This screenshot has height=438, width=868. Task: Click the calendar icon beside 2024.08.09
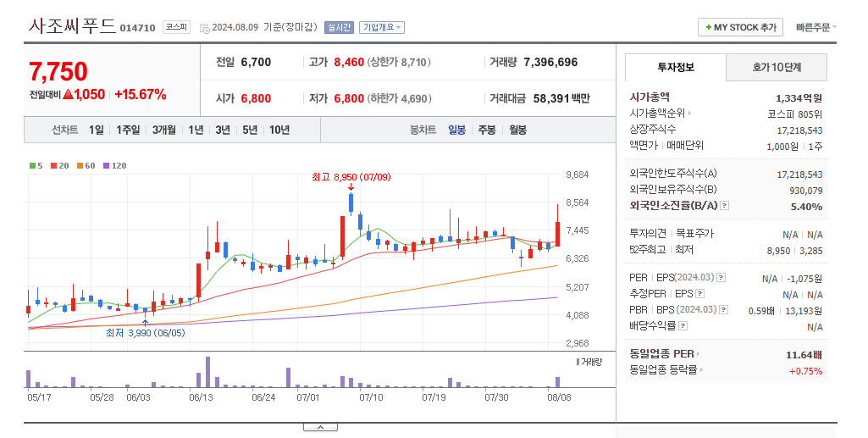(x=204, y=28)
